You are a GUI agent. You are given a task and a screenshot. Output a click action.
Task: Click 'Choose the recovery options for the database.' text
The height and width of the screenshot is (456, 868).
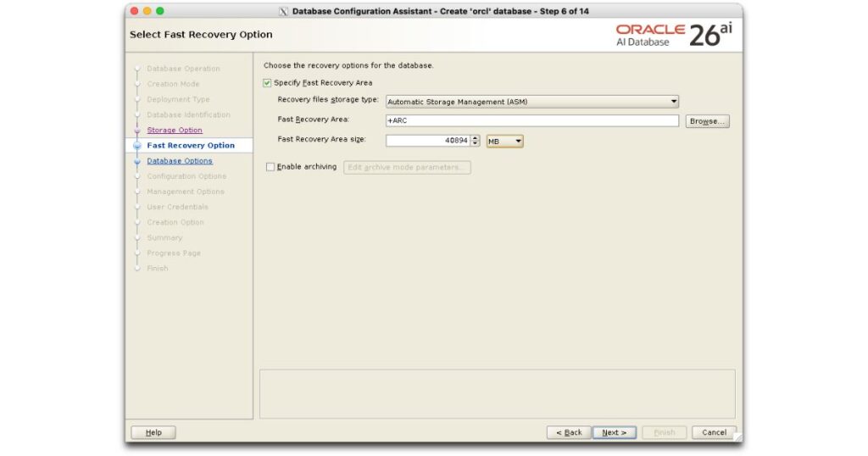coord(348,65)
